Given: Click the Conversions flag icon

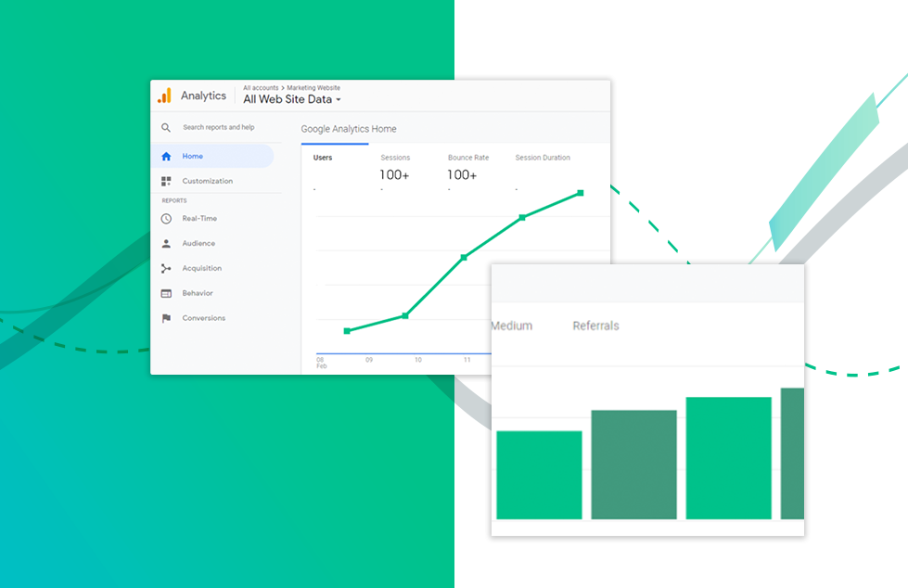Looking at the screenshot, I should (166, 318).
